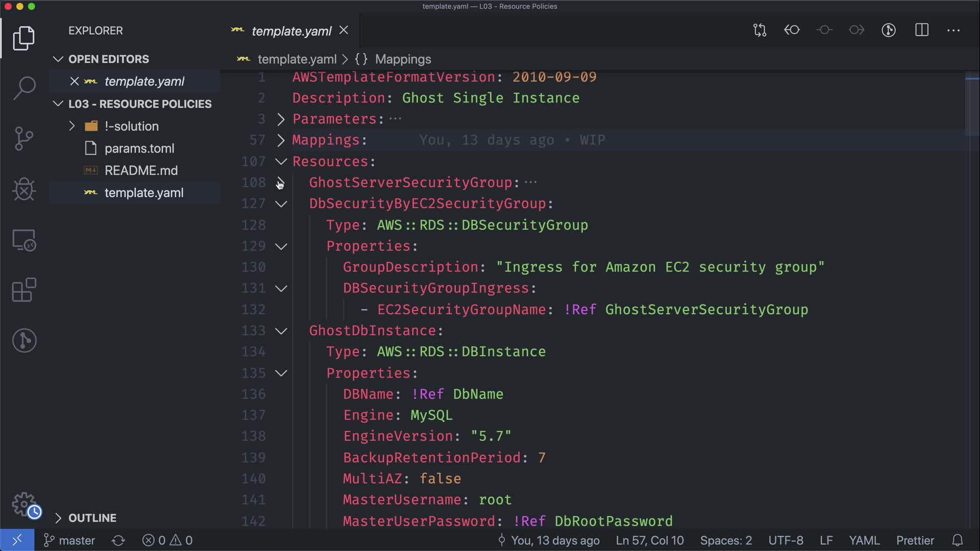The image size is (980, 551).
Task: Close the template.yaml editor tab
Action: [x=344, y=31]
